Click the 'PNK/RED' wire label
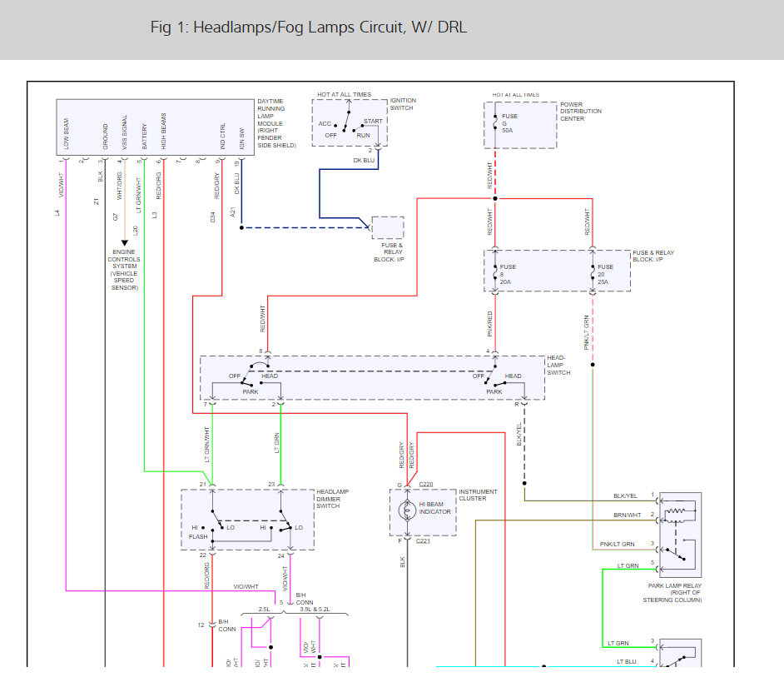Screen dimensions: 784x692 tap(490, 324)
